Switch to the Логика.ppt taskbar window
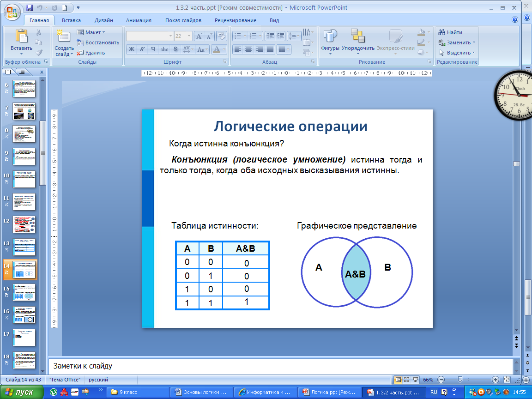This screenshot has height=399, width=532. click(x=329, y=392)
